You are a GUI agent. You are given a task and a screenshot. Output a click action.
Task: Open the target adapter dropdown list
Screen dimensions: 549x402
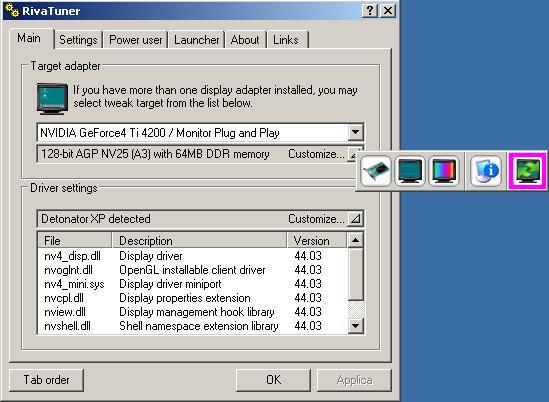[355, 132]
